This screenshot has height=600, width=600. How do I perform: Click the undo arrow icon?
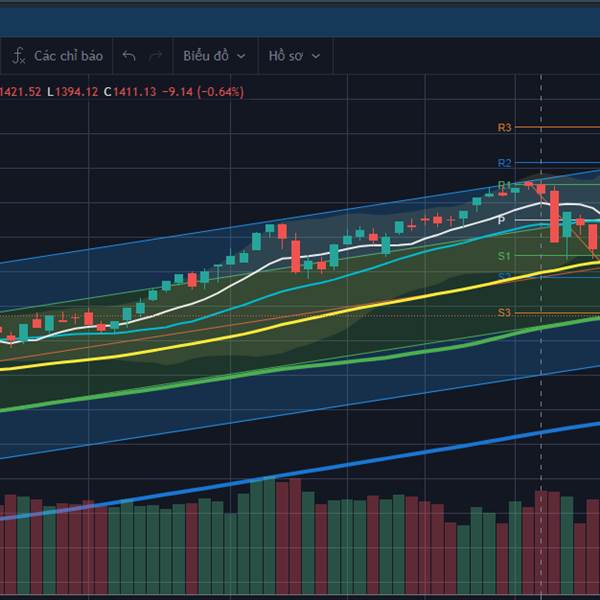coord(129,56)
